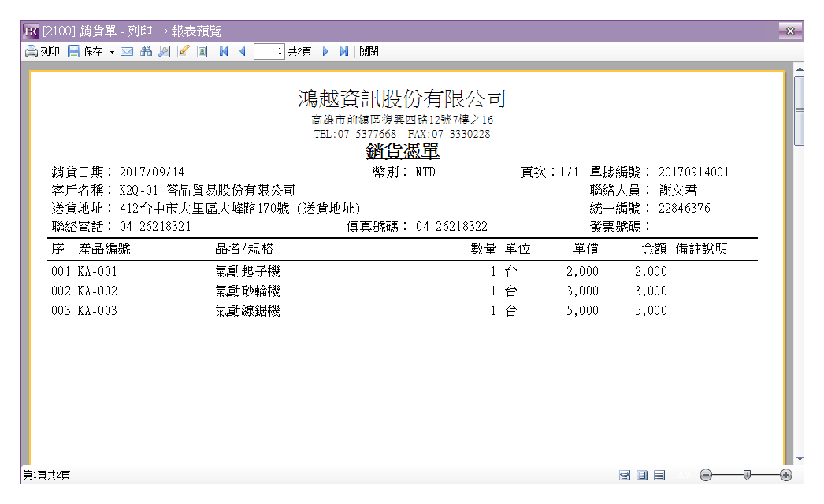Image resolution: width=824 pixels, height=504 pixels.
Task: Click the FAX:07-3330228 text
Action: (x=449, y=134)
